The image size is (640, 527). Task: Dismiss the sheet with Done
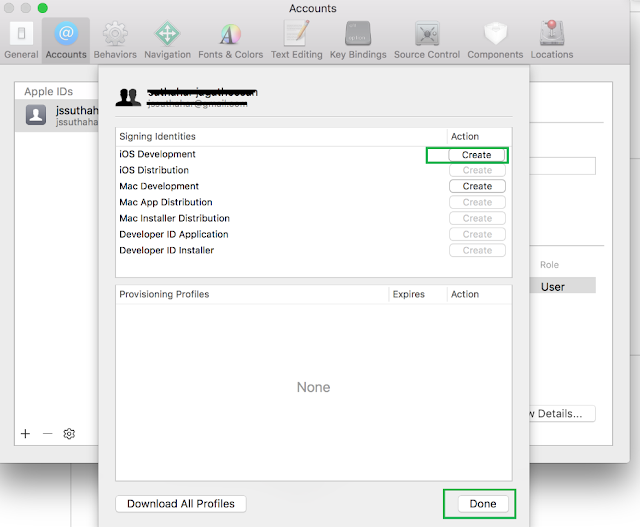click(483, 504)
